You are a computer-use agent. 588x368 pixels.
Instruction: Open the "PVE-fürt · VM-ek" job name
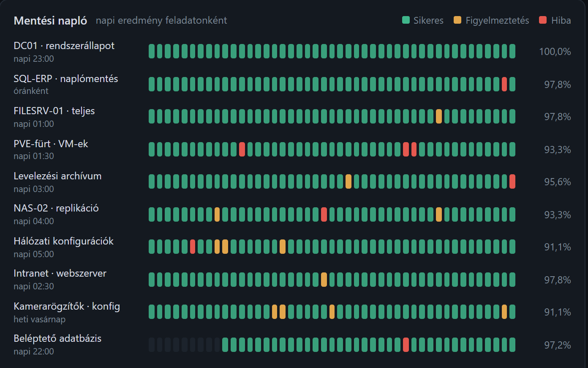pyautogui.click(x=51, y=144)
